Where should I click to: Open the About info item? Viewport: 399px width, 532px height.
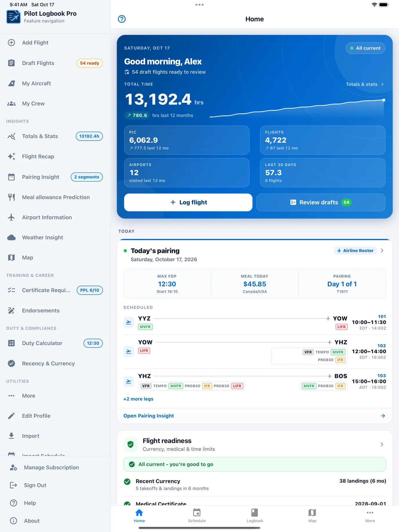pyautogui.click(x=55, y=521)
